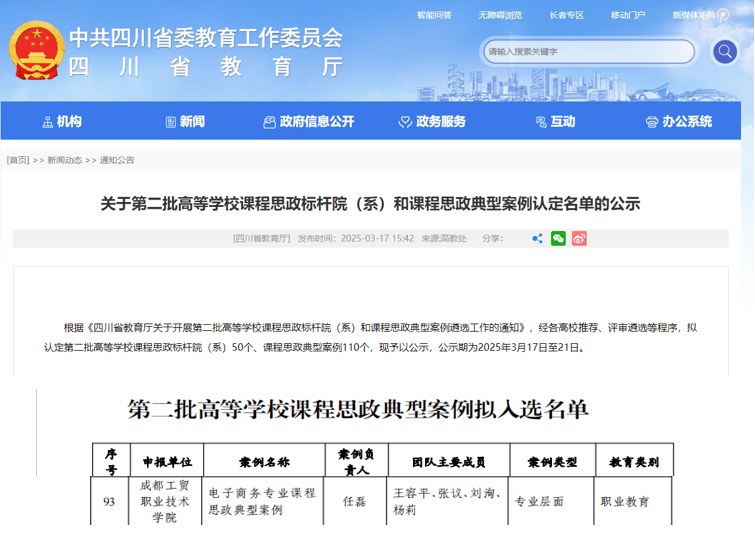This screenshot has height=533, width=755.
Task: Click the 序号 column header
Action: (x=111, y=461)
